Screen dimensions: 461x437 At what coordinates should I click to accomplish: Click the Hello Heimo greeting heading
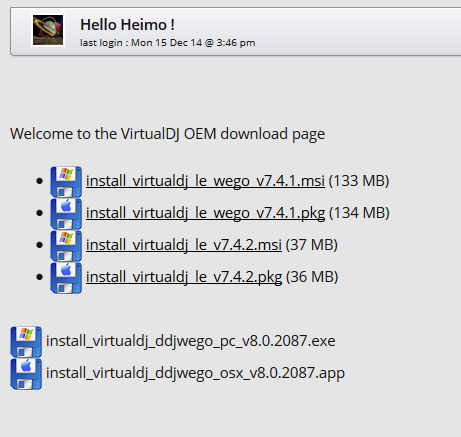point(127,25)
